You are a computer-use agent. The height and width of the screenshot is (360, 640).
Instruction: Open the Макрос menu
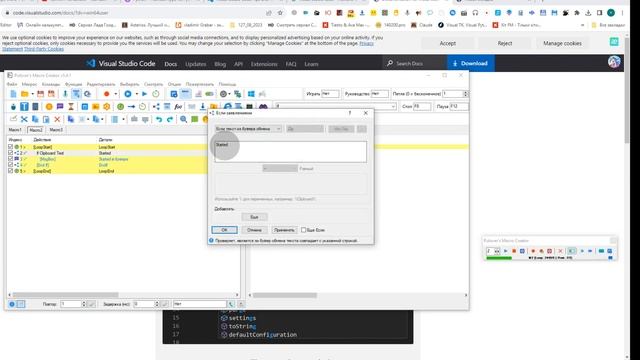[29, 84]
